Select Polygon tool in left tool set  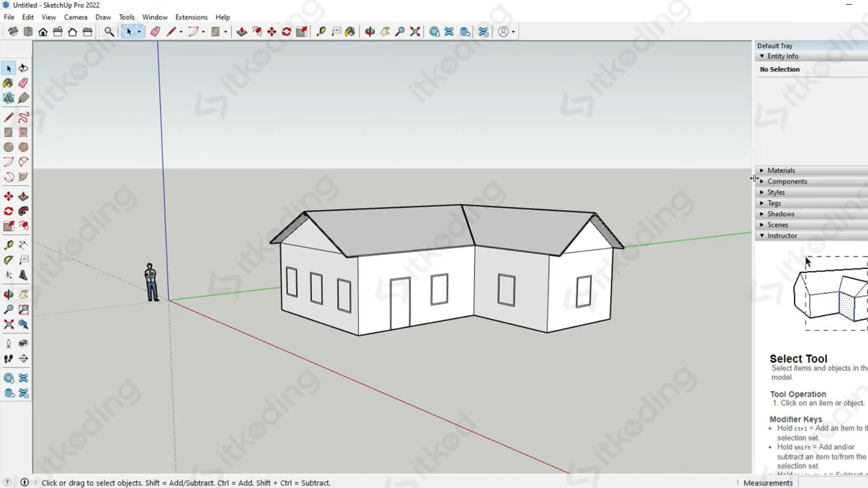click(23, 147)
